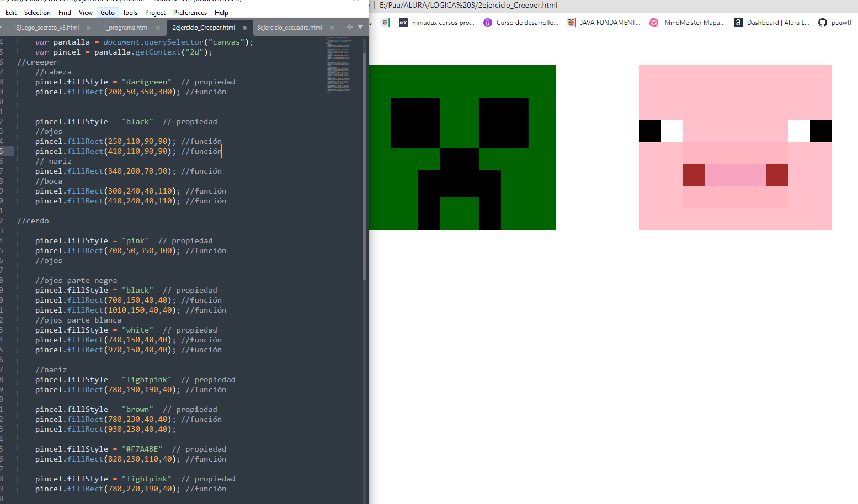Click the GitHub octocat favicon
The image size is (858, 504).
coord(823,23)
